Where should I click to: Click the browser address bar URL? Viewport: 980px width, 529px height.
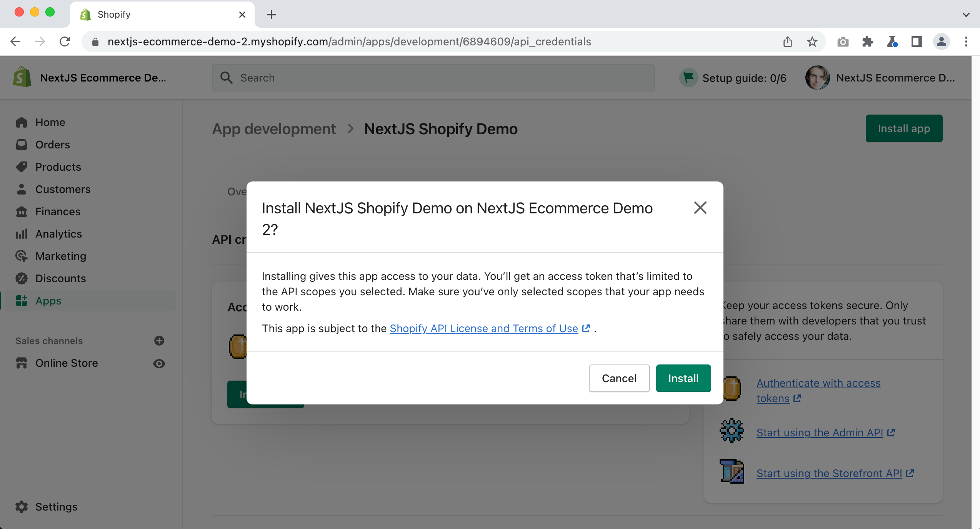coord(349,42)
